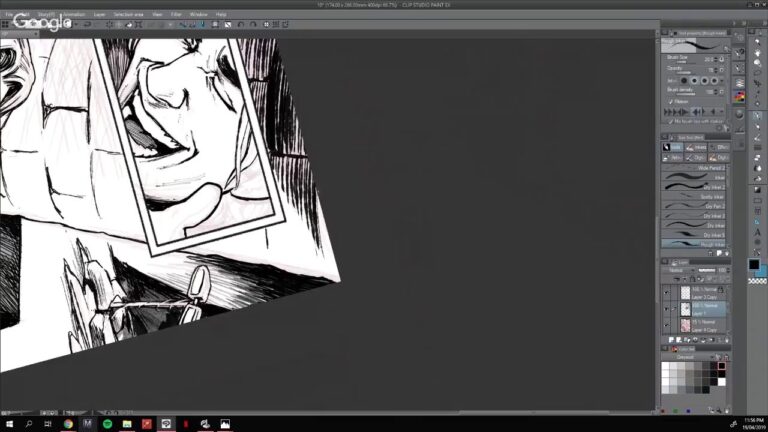Select the Inker brush preset
Screen dimensions: 768x432
(694, 177)
